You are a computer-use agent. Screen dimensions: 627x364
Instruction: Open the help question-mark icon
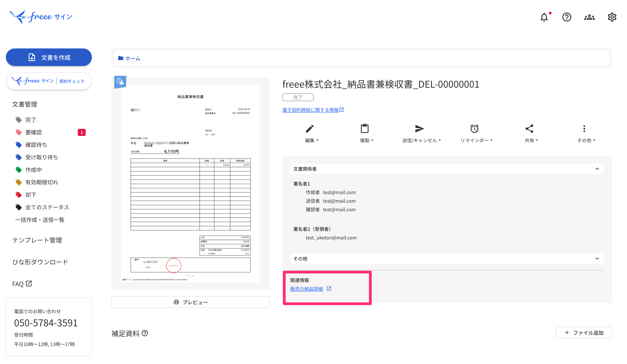(567, 17)
